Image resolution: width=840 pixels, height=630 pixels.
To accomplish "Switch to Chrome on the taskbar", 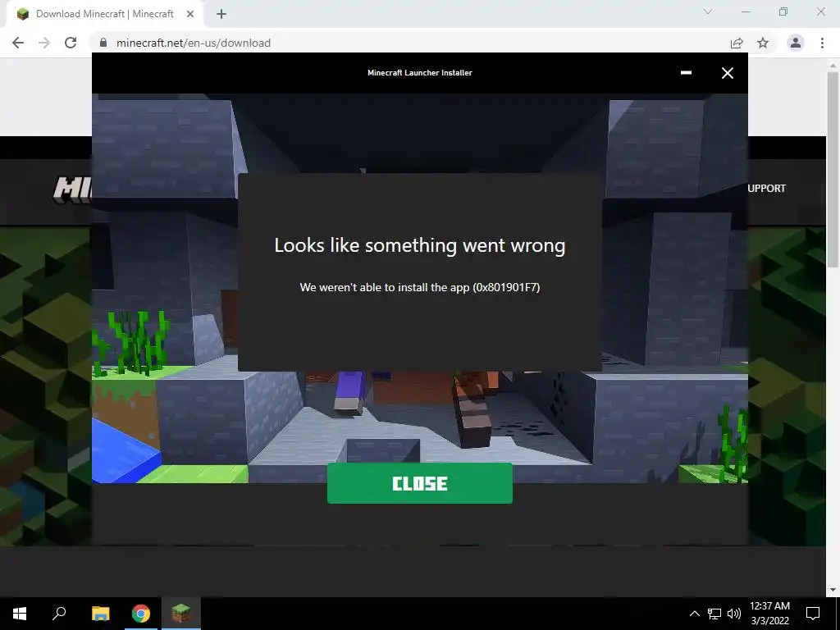I will point(141,614).
